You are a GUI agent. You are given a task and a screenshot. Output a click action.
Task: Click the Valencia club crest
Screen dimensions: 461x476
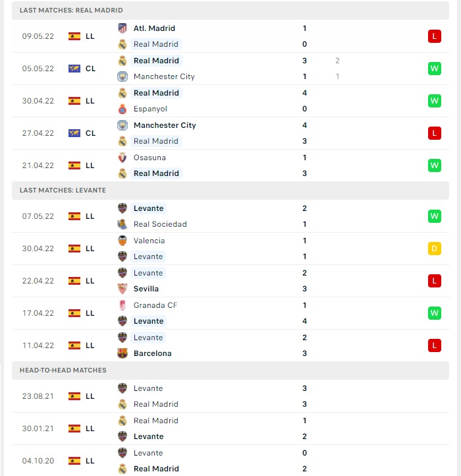point(122,241)
